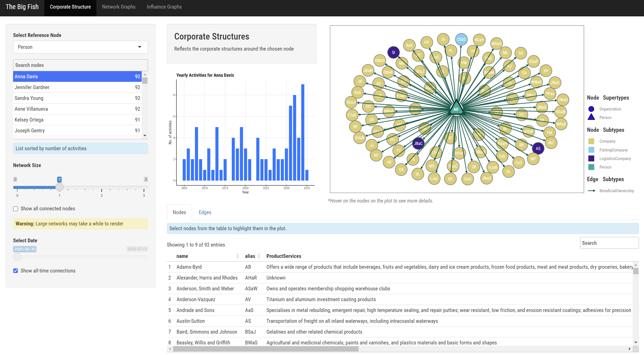Click the SI logistics company node
This screenshot has height=355, width=644.
point(393,52)
